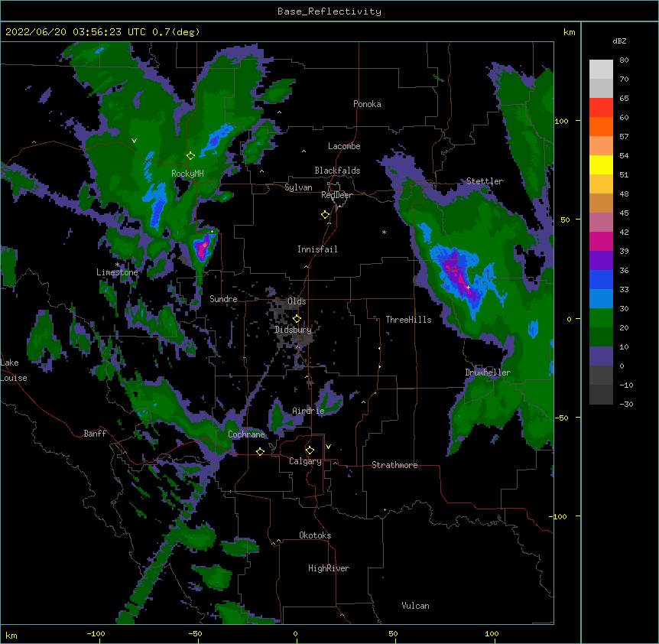Select the magenta 39-42 dBZ legend swatch
The height and width of the screenshot is (644, 659).
pyautogui.click(x=601, y=242)
